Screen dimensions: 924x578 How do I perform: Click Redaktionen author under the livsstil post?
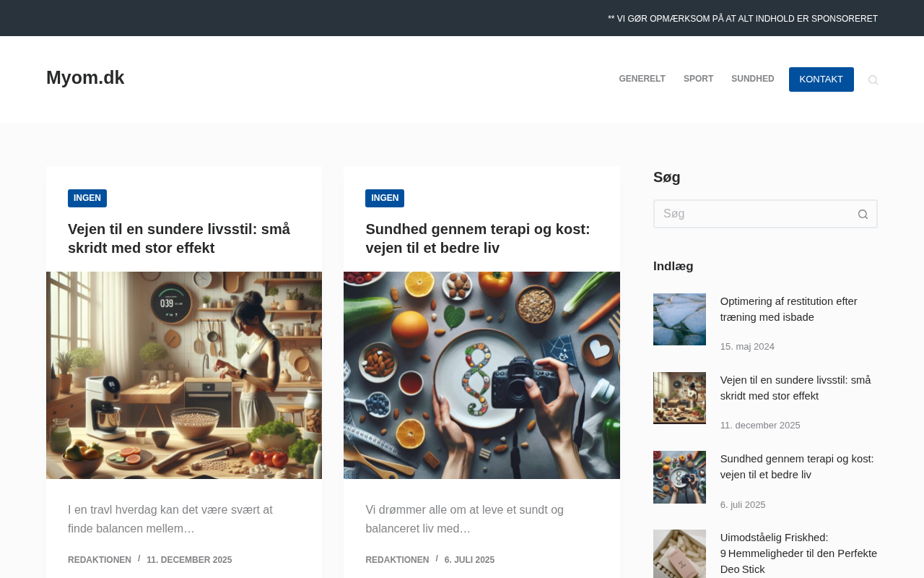coord(100,560)
